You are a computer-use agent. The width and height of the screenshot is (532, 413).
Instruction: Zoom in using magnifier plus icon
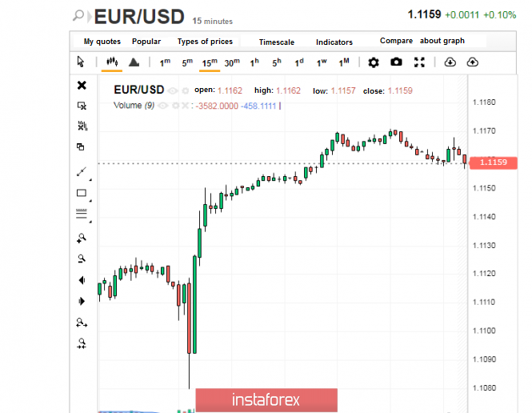(82, 239)
